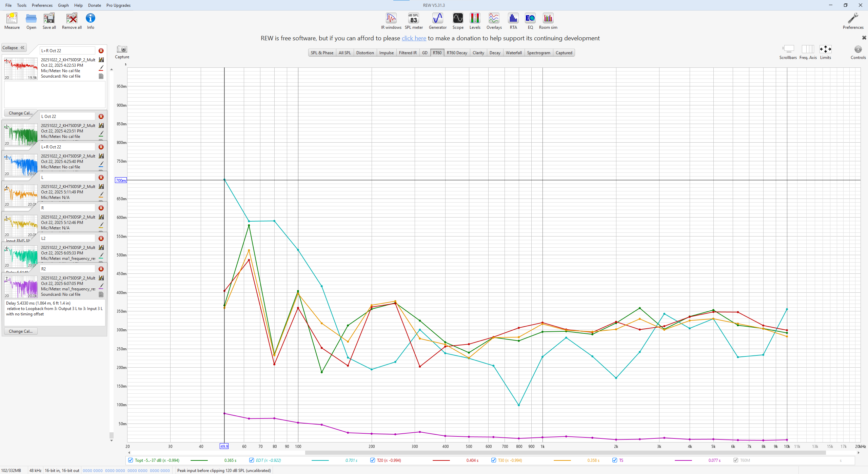Switch to the Waterfall tab
Screen dimensions: 868x474
[513, 53]
